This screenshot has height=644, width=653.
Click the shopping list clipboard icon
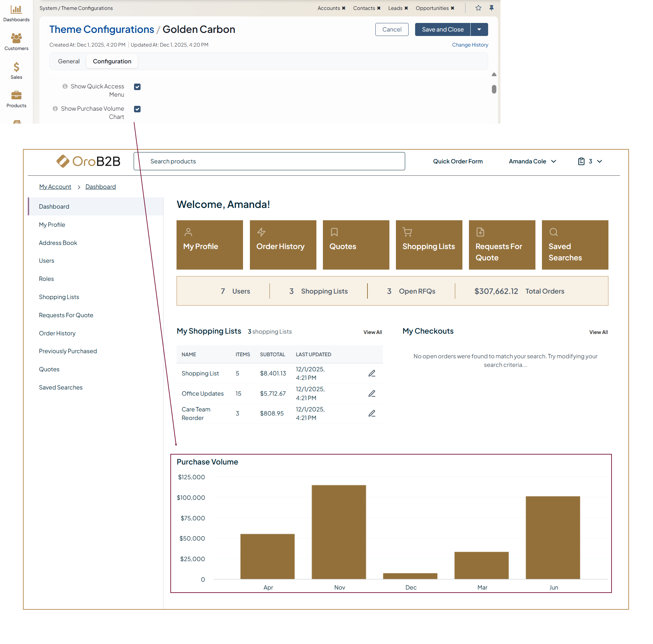point(581,161)
